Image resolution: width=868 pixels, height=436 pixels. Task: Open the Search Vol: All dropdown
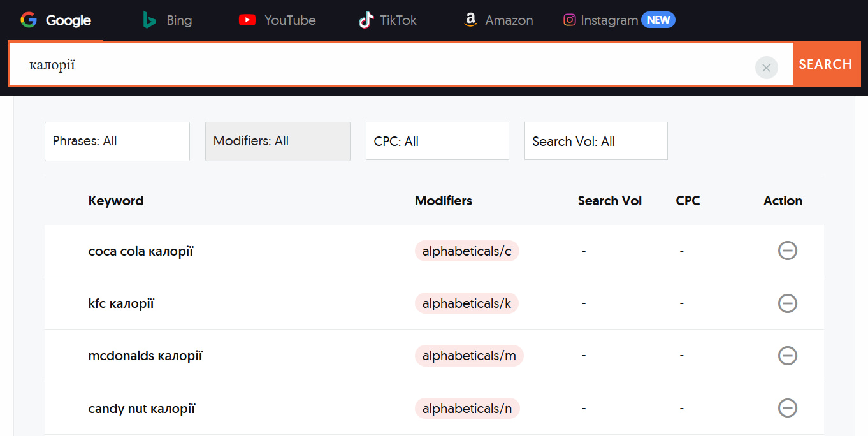pyautogui.click(x=596, y=142)
